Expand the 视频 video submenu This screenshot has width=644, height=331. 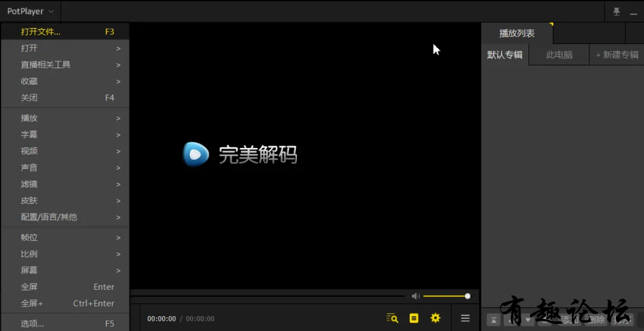(66, 151)
